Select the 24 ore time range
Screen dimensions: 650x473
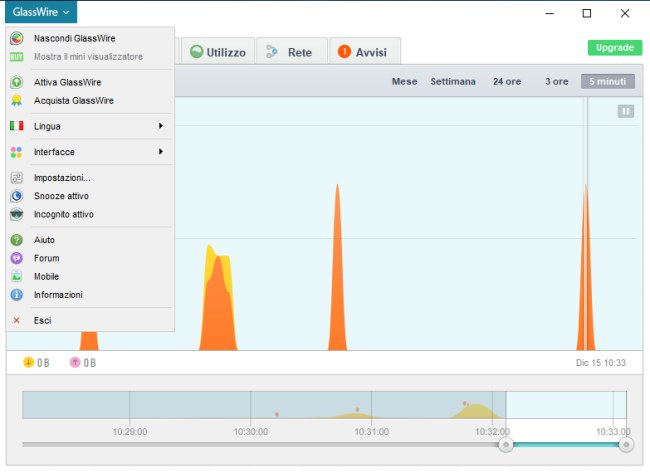(507, 81)
